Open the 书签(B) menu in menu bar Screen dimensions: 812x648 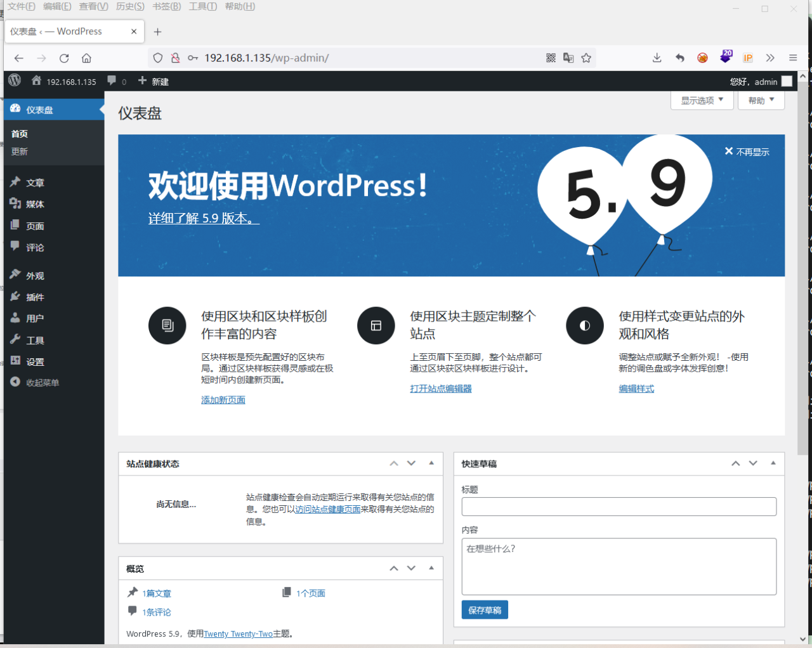(166, 6)
